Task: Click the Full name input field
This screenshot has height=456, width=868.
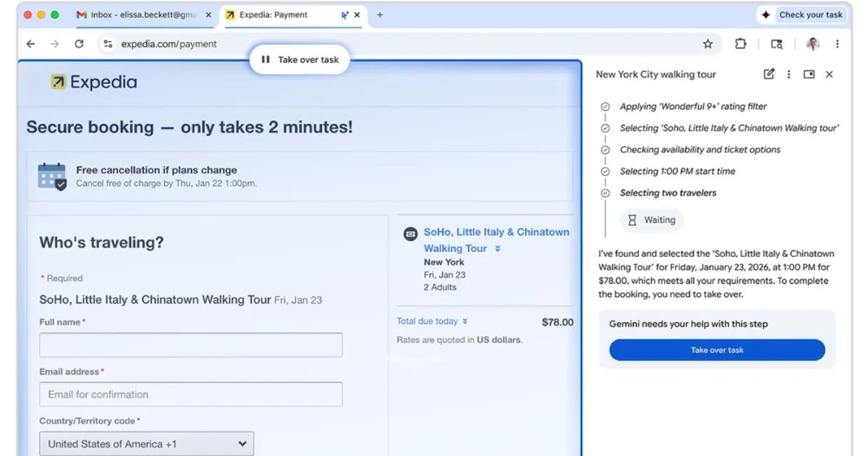Action: click(x=190, y=345)
